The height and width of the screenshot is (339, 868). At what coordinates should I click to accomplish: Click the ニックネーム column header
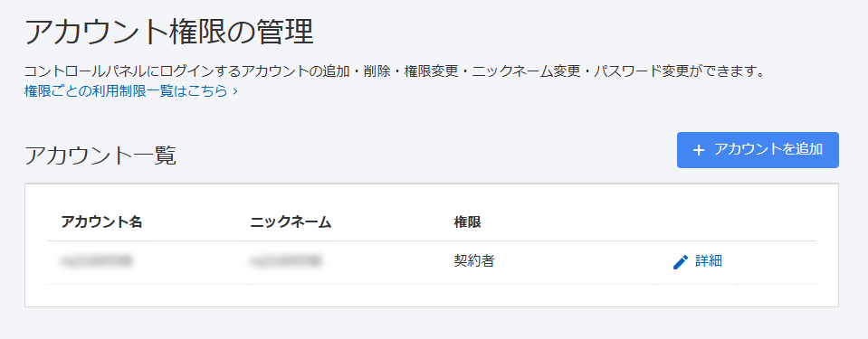pos(291,222)
